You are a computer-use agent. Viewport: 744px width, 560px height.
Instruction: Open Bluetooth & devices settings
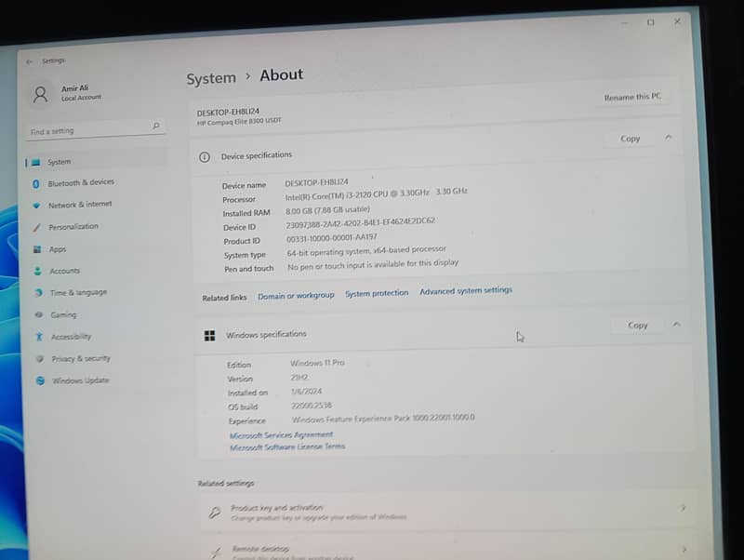tap(81, 182)
